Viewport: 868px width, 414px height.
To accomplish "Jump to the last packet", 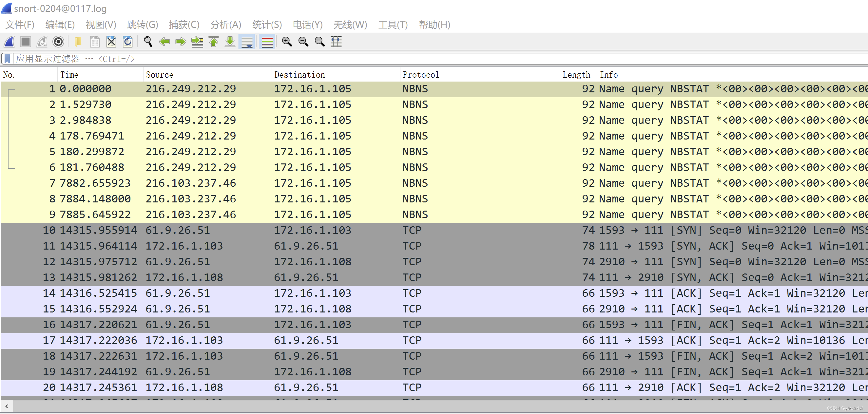I will (230, 42).
